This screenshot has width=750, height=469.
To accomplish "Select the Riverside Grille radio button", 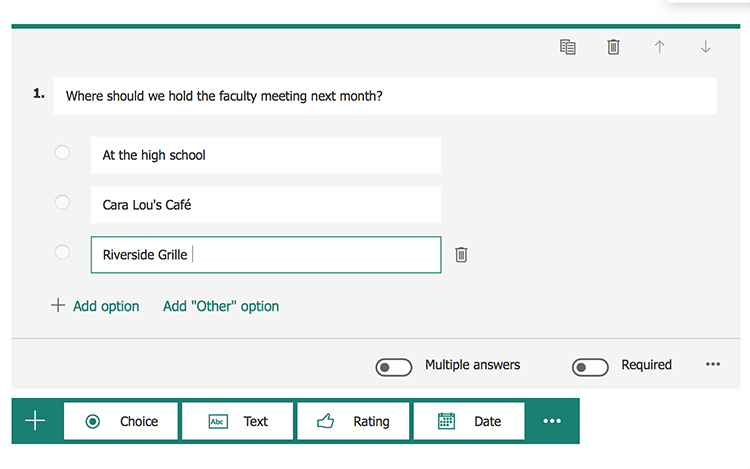I will click(62, 253).
